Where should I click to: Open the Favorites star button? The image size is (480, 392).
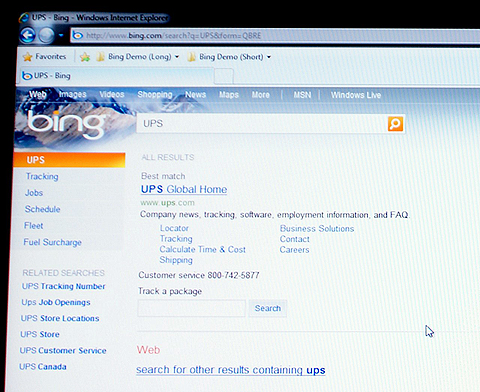tap(45, 57)
